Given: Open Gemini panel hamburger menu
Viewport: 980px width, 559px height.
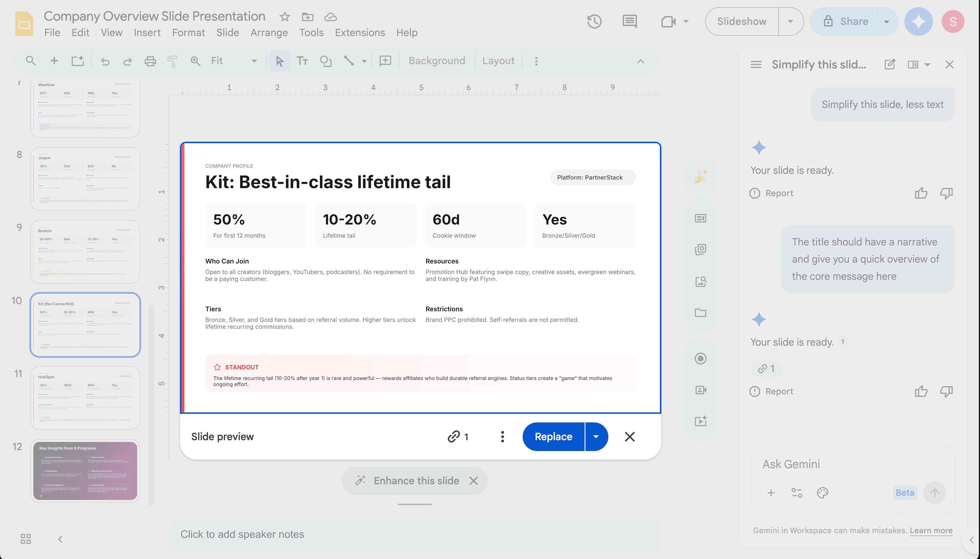Looking at the screenshot, I should [x=756, y=64].
